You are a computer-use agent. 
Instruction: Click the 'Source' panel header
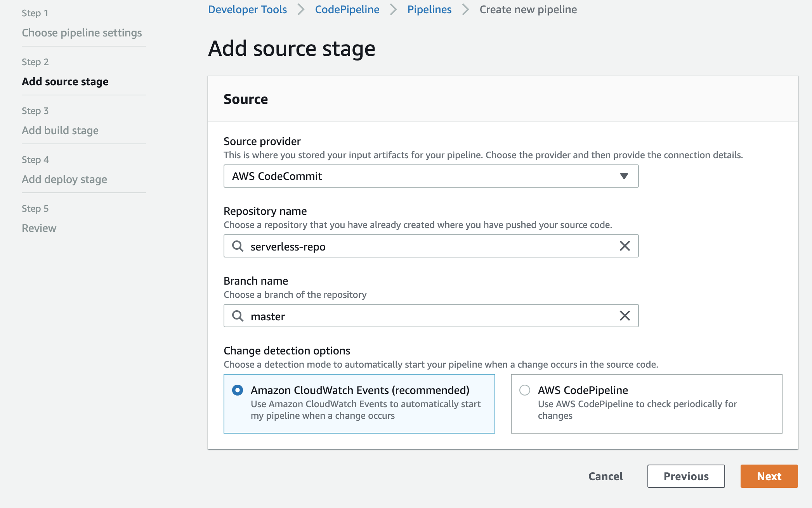click(x=246, y=99)
